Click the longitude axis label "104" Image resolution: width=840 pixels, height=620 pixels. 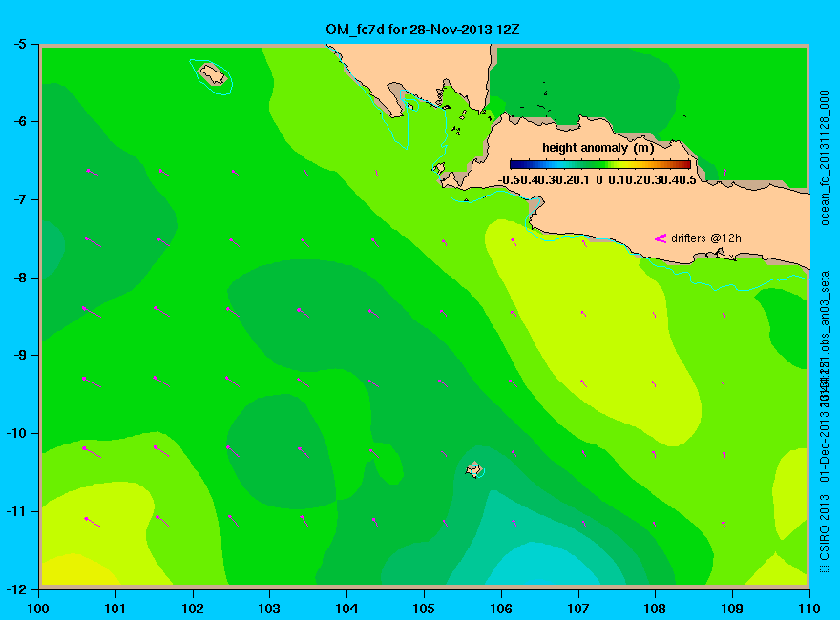[x=346, y=609]
